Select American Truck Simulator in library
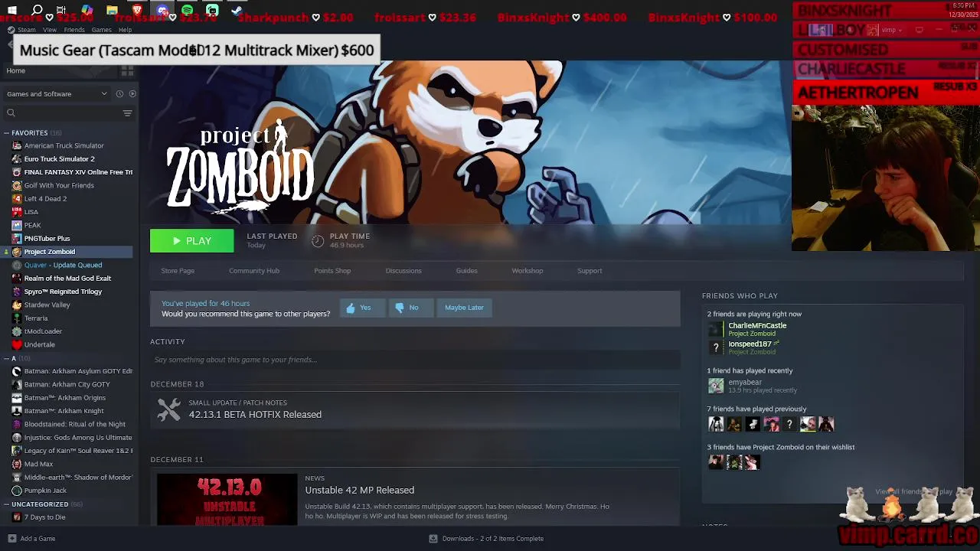980x551 pixels. pos(64,145)
